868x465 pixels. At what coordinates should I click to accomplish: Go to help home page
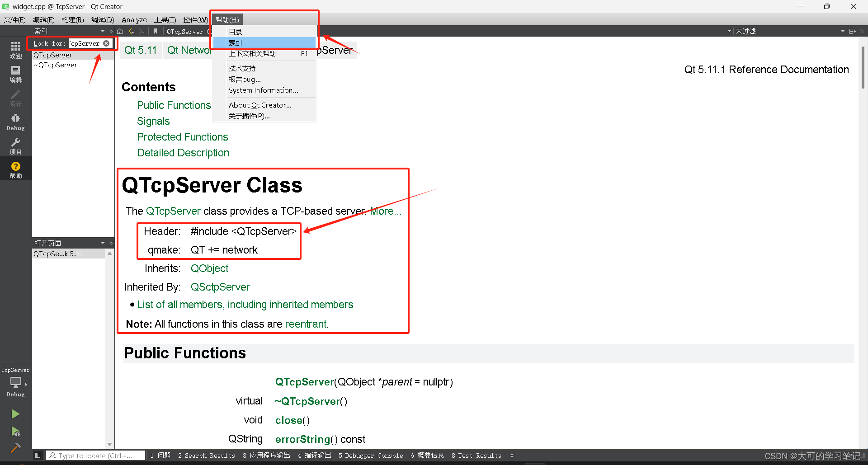click(120, 31)
